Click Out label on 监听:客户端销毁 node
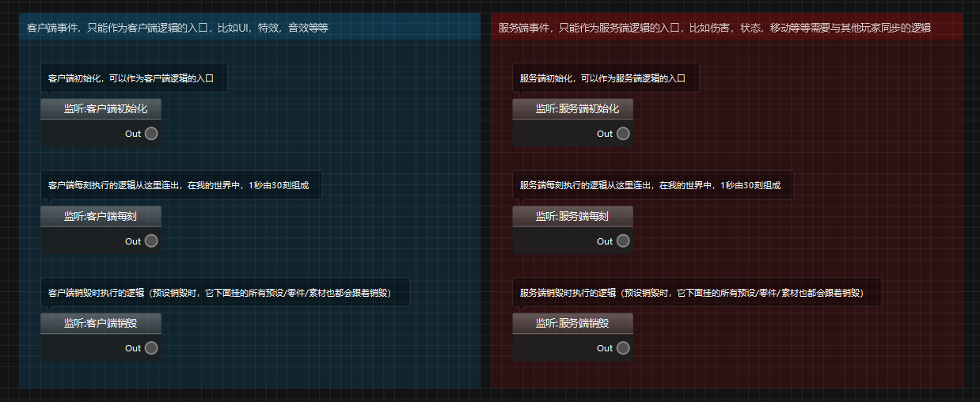Screen dimensions: 980x402 [133, 348]
